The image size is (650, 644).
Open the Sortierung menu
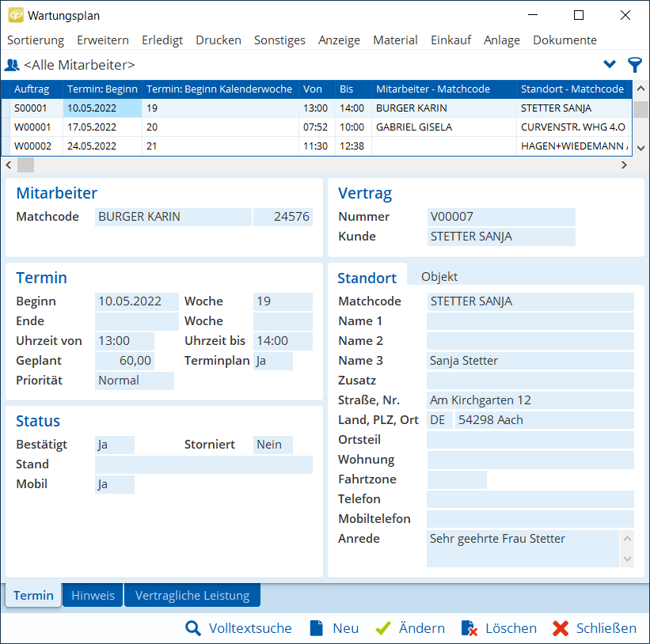36,40
